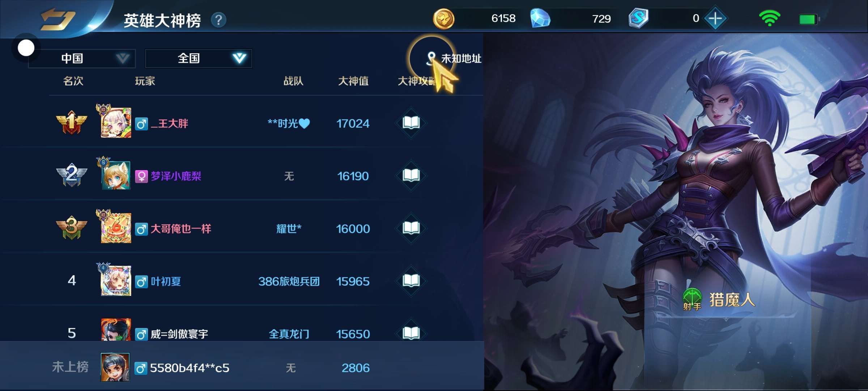Screen dimensions: 868x391
Task: Click the location pin 未知地址
Action: (x=454, y=58)
